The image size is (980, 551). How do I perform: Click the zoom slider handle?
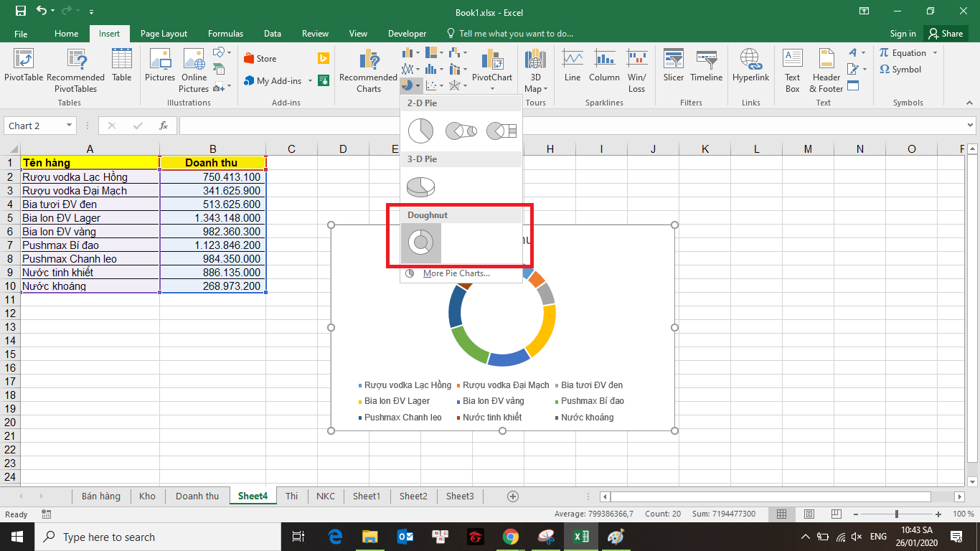coord(897,514)
